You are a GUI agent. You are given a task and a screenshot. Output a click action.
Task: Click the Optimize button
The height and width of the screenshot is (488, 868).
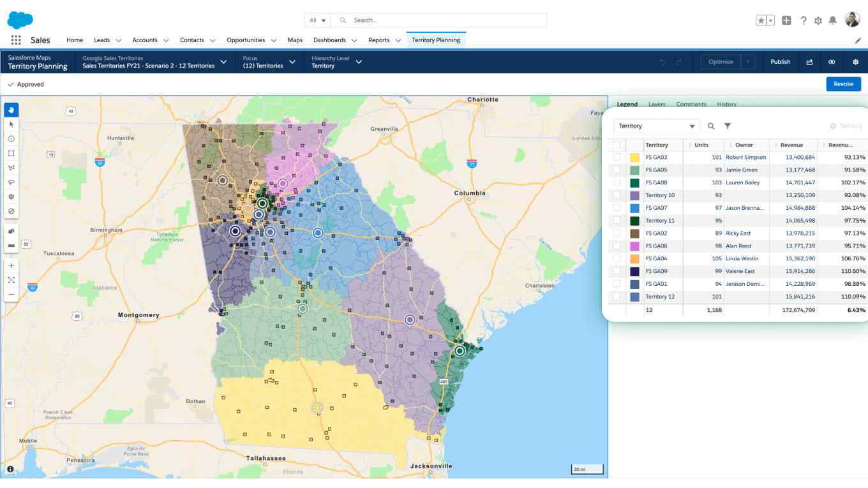click(x=721, y=62)
